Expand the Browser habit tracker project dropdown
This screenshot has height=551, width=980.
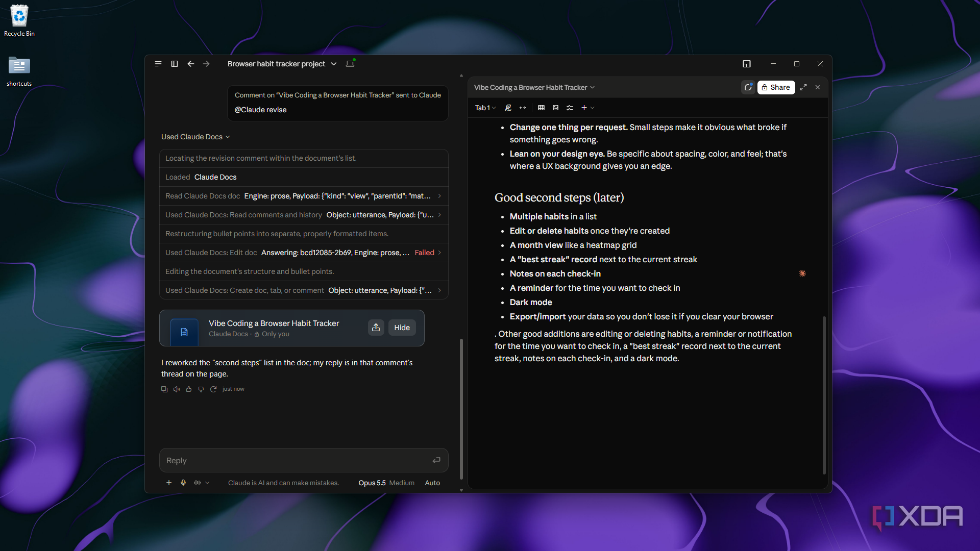(x=282, y=64)
